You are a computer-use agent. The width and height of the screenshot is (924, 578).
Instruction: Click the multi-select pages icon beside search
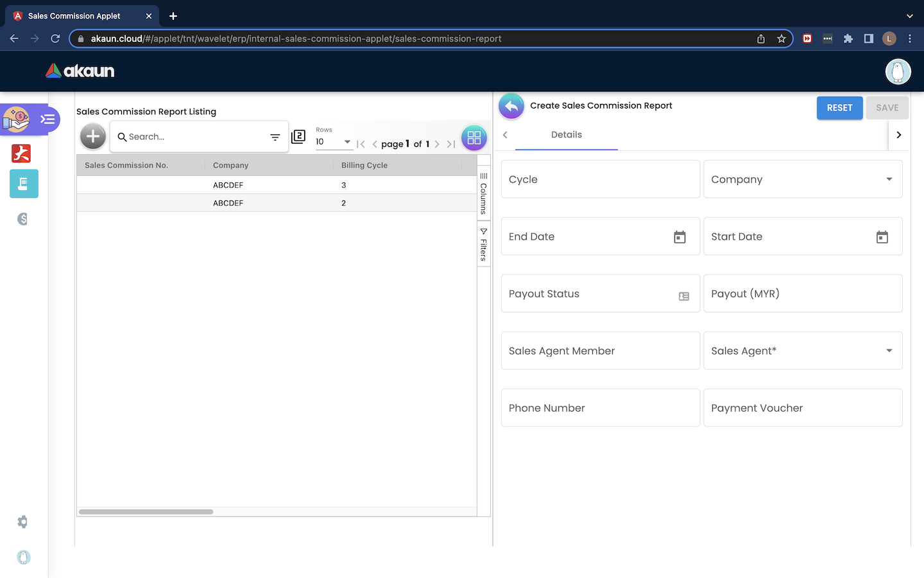click(x=298, y=137)
